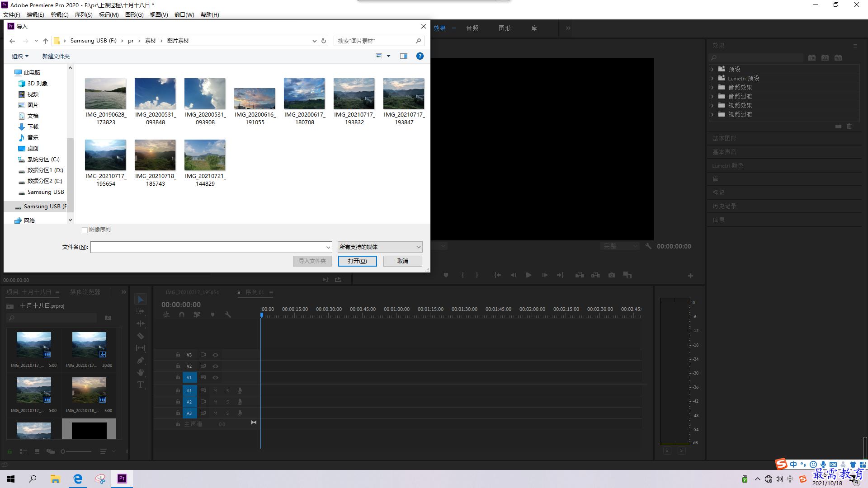Open timeline display settings wrench

pos(228,314)
